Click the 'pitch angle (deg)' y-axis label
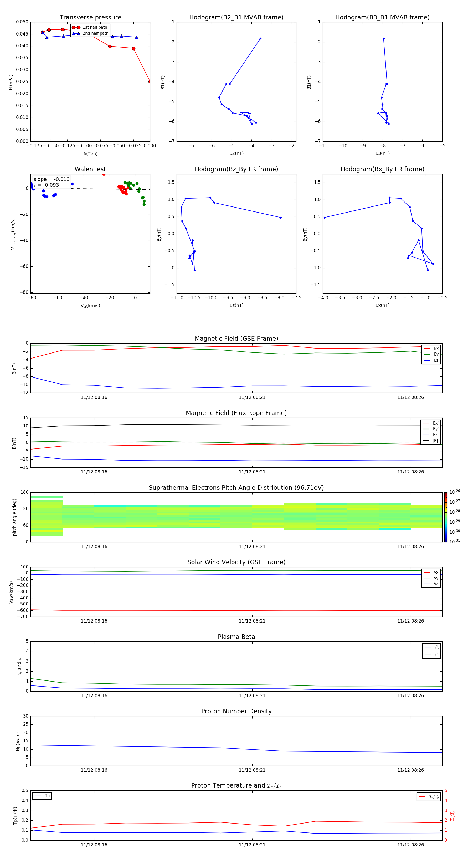473x868 pixels. [x=14, y=517]
